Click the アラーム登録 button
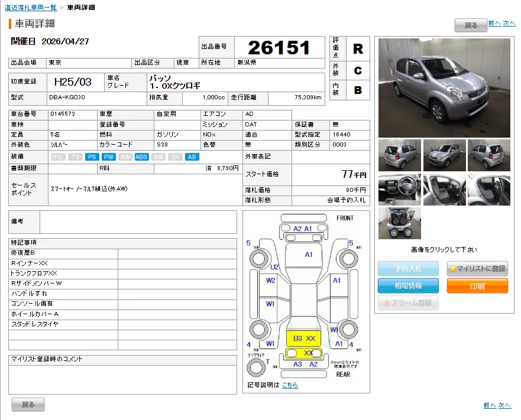This screenshot has height=420, width=521. [408, 303]
